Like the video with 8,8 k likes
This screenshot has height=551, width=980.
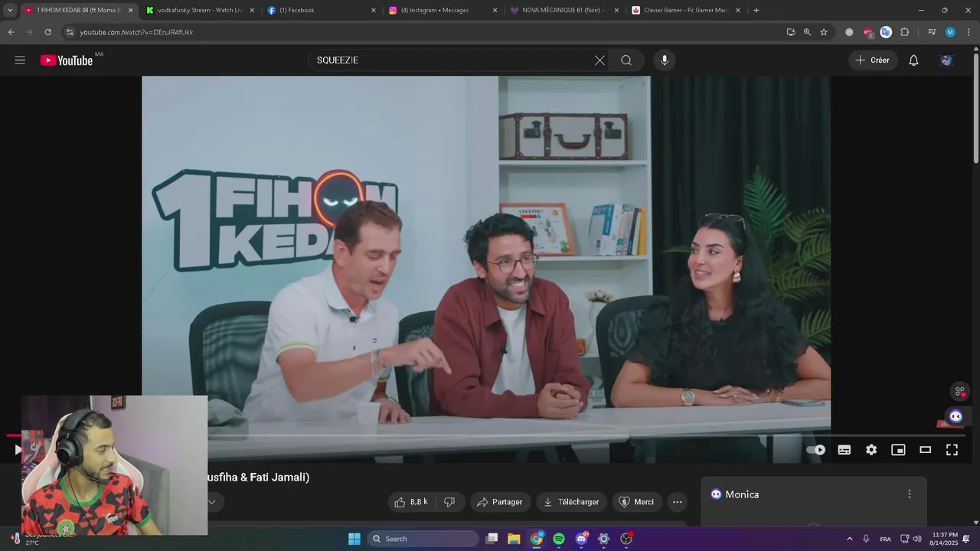point(411,502)
